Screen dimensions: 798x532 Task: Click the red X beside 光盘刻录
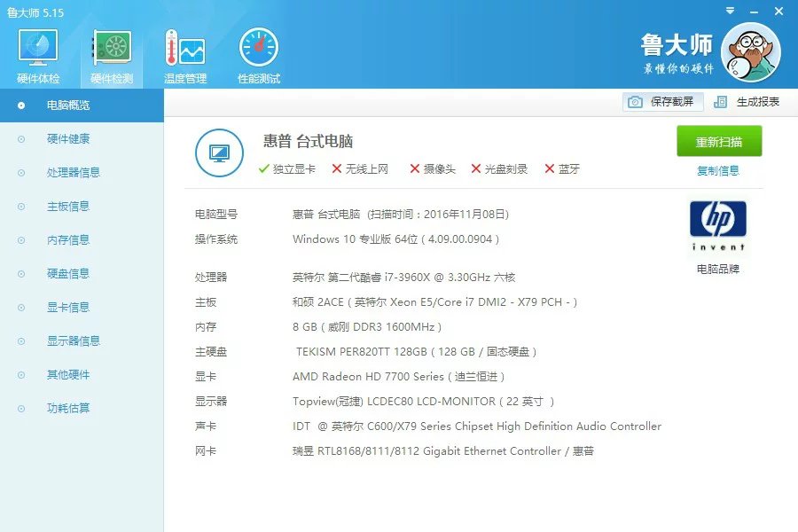476,168
